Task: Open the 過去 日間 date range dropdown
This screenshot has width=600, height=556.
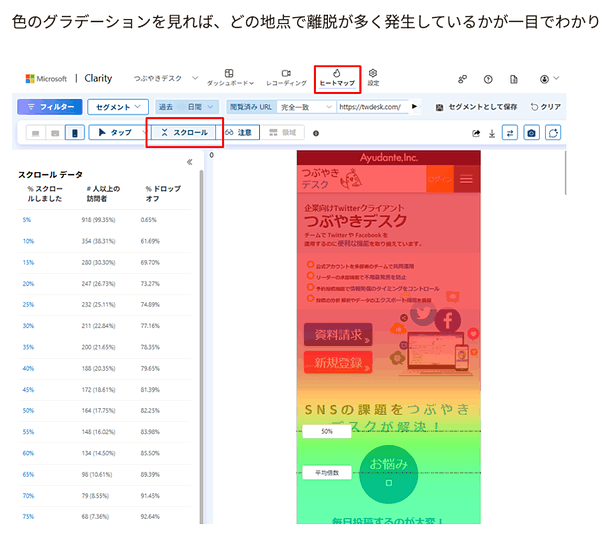Action: coord(187,107)
